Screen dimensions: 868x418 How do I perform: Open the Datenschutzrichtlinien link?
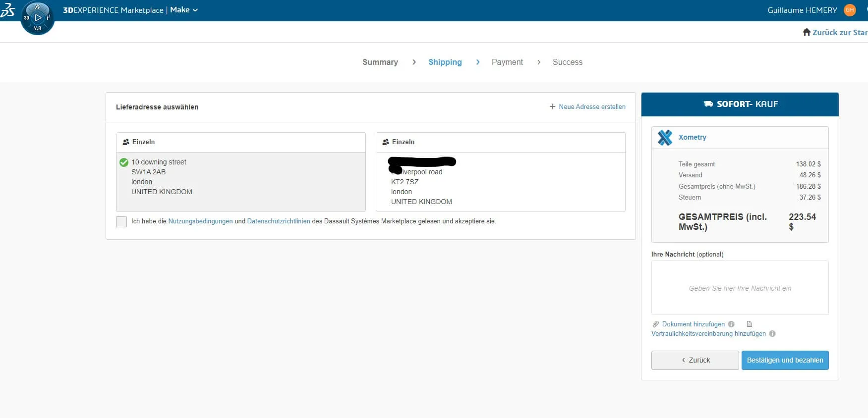[278, 221]
